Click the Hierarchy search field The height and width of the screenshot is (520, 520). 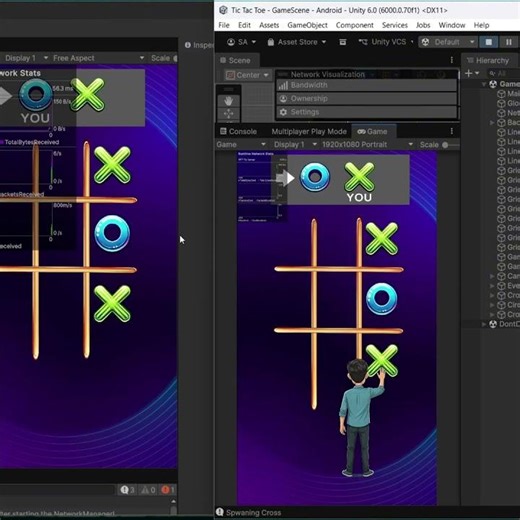point(503,73)
